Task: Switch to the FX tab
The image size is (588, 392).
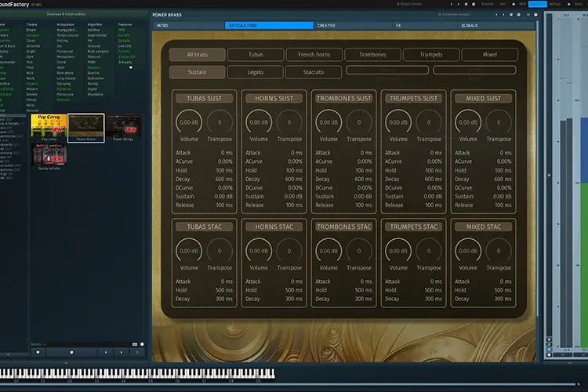Action: (x=424, y=26)
